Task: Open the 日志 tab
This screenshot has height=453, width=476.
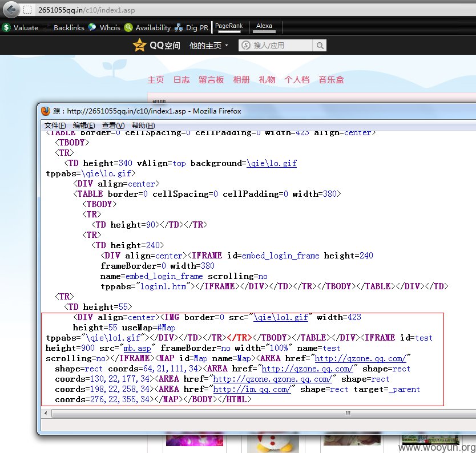Action: coord(181,80)
